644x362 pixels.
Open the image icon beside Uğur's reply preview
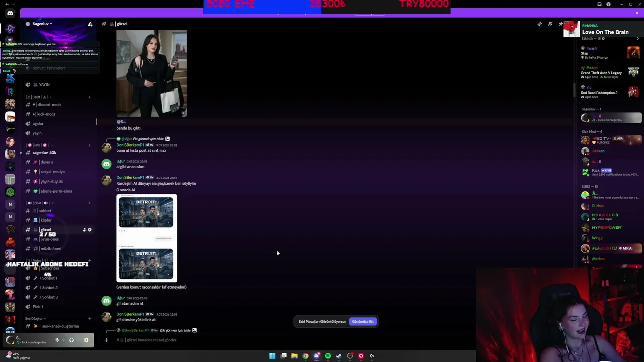point(167,139)
